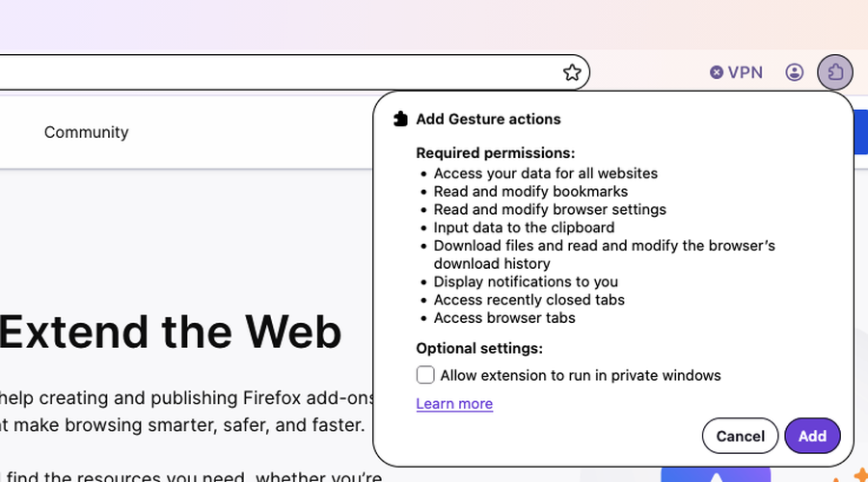Cancel the add-on installation
The width and height of the screenshot is (868, 482).
tap(740, 436)
